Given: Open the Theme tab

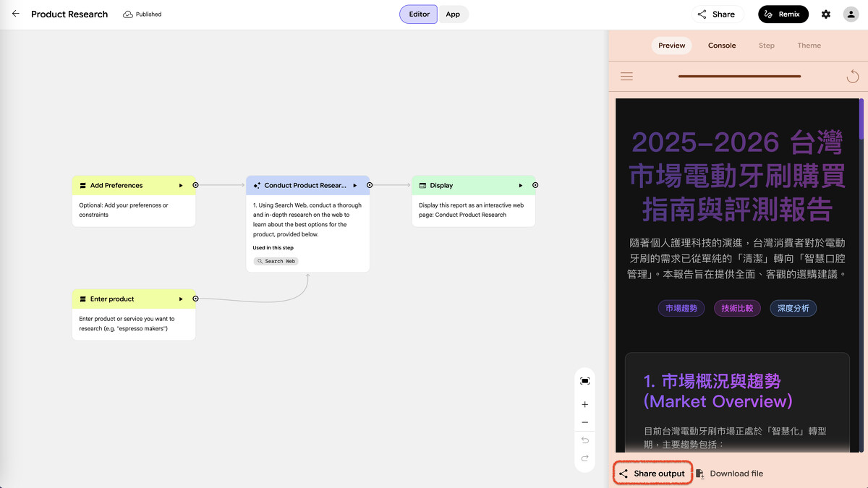Looking at the screenshot, I should click(x=809, y=46).
